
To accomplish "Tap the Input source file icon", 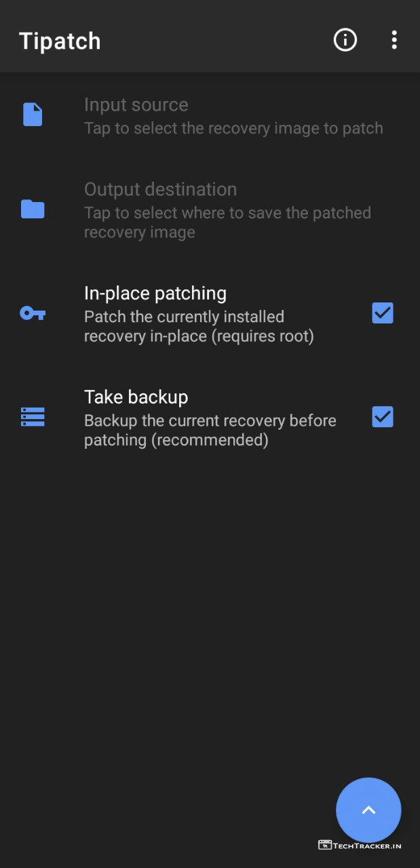I will (33, 115).
